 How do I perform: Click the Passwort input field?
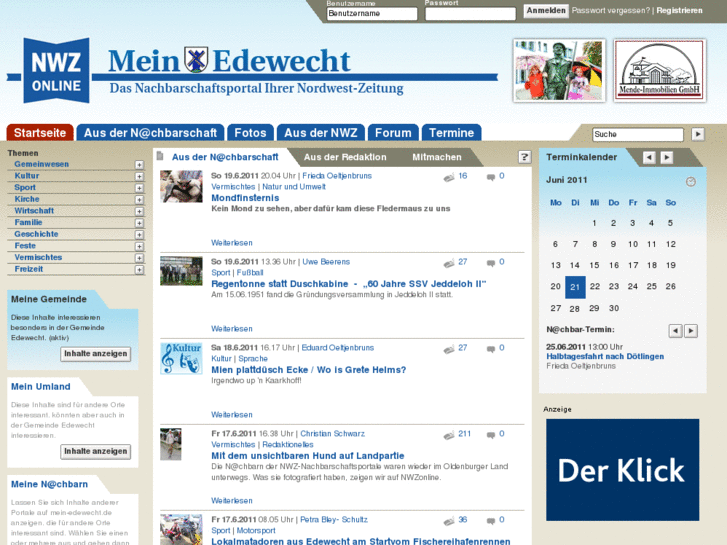tap(471, 13)
